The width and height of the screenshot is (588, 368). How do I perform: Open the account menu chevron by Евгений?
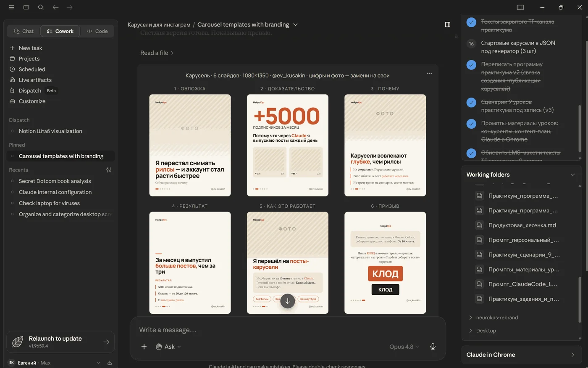coord(99,363)
